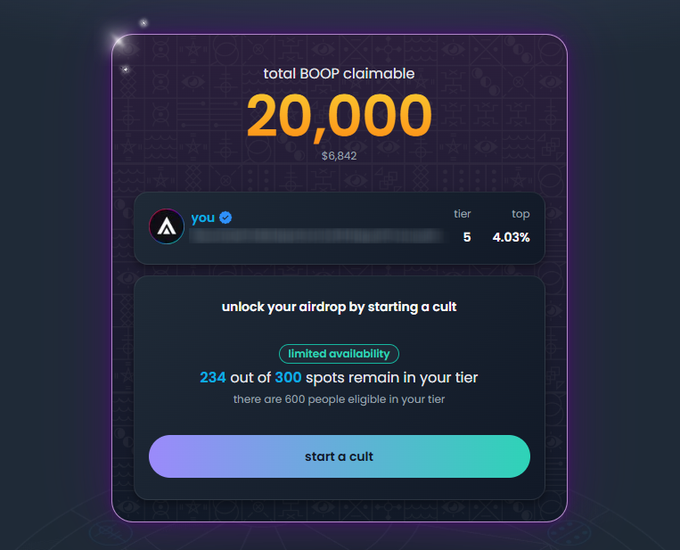Viewport: 680px width, 550px height.
Task: Click the tier value 5
Action: coord(467,237)
